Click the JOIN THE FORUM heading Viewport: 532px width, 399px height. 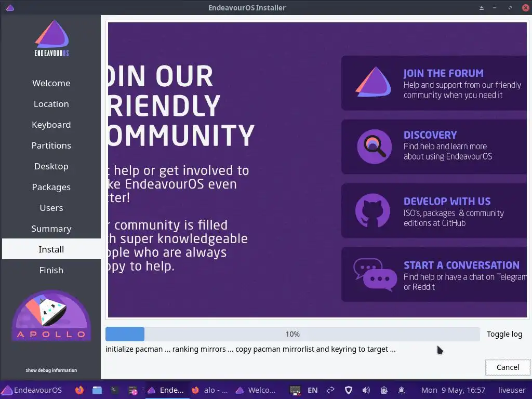[443, 73]
